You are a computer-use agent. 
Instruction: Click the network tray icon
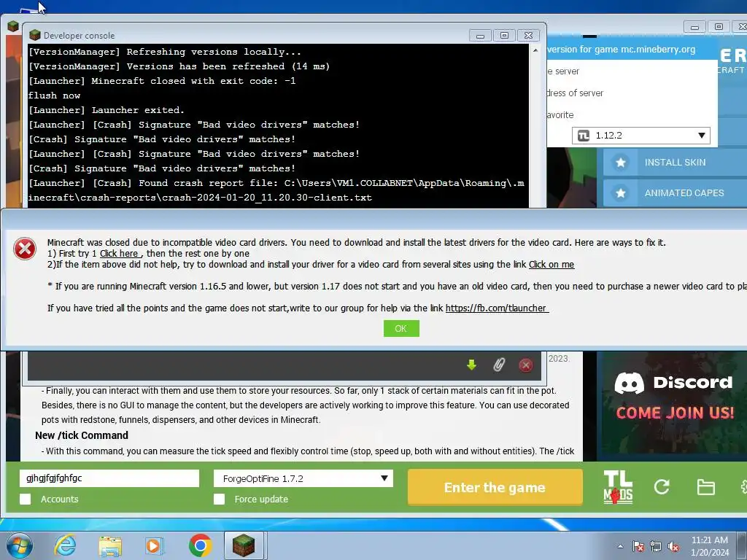pyautogui.click(x=656, y=547)
